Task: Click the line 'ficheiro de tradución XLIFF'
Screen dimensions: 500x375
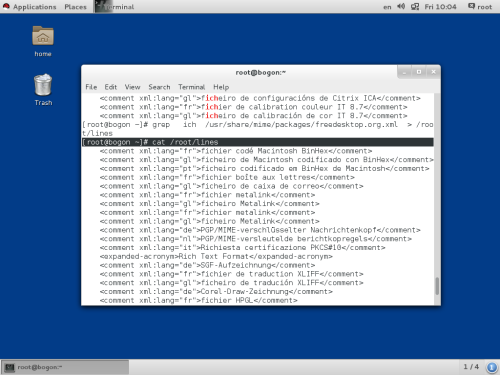Action: tap(231, 283)
